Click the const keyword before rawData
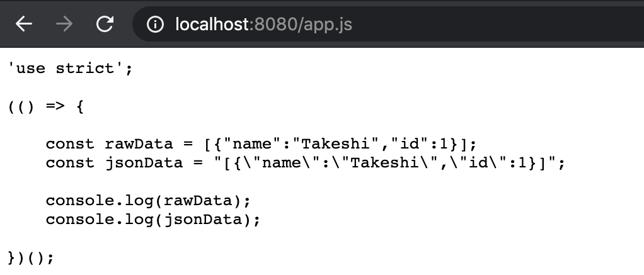This screenshot has height=275, width=644. coord(70,144)
